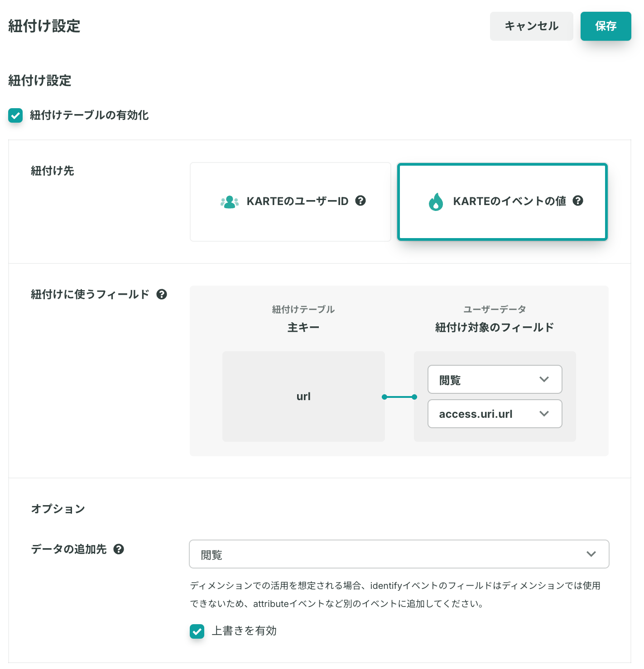
Task: Click the オプション section label
Action: (x=58, y=509)
